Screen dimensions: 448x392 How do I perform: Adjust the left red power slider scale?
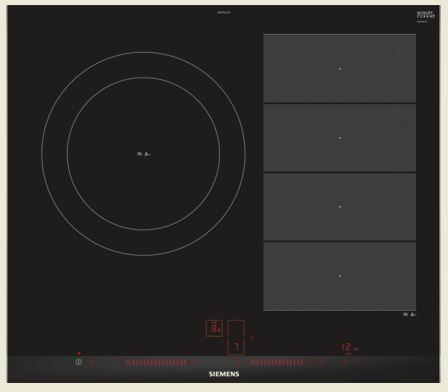(x=156, y=363)
